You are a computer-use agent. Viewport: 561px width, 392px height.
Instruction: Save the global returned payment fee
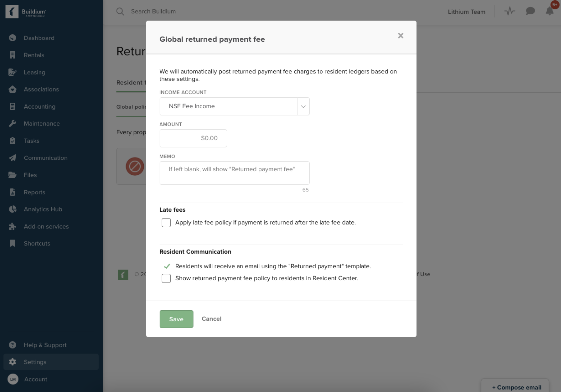point(176,319)
